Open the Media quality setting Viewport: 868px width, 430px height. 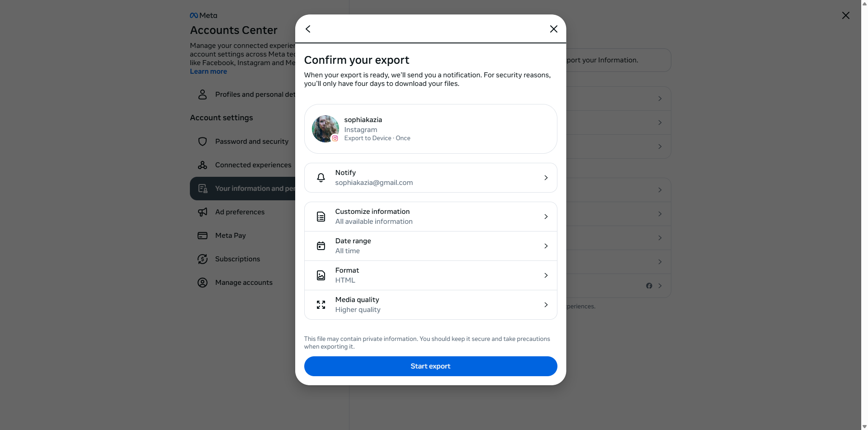(430, 305)
